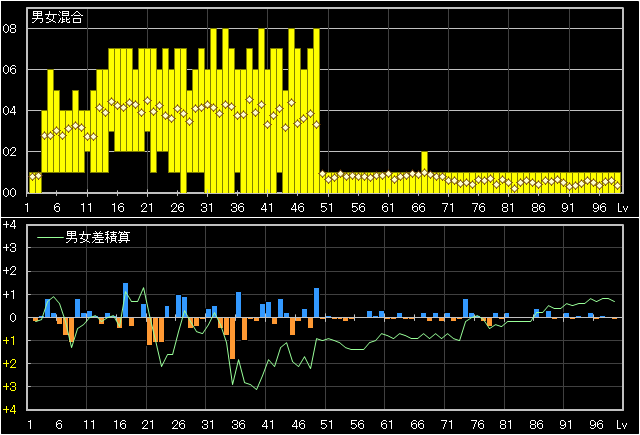Image resolution: width=640 pixels, height=435 pixels.
Task: Click the 男女混合 chart title label
Action: pos(57,17)
